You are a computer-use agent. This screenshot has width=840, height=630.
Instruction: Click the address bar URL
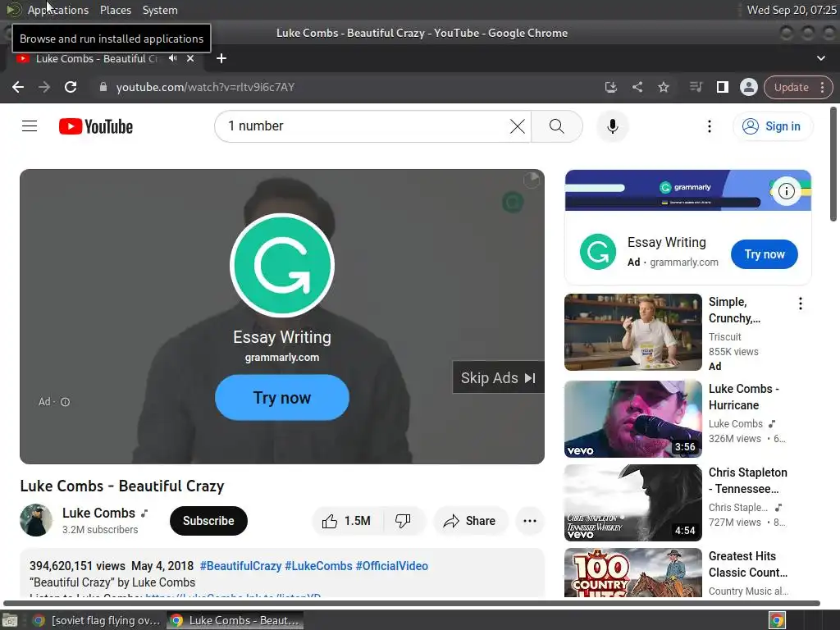click(205, 87)
